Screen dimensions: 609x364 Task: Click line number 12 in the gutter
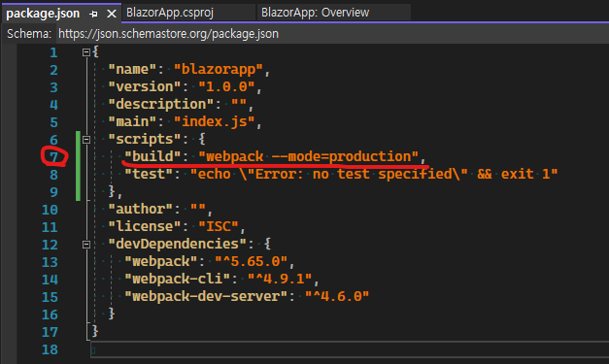(50, 245)
